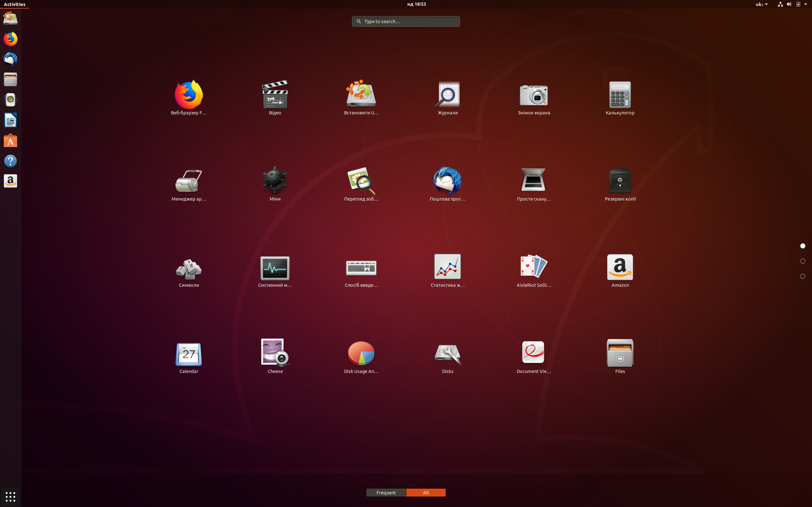Select first app page indicator
This screenshot has width=812, height=507.
[802, 246]
